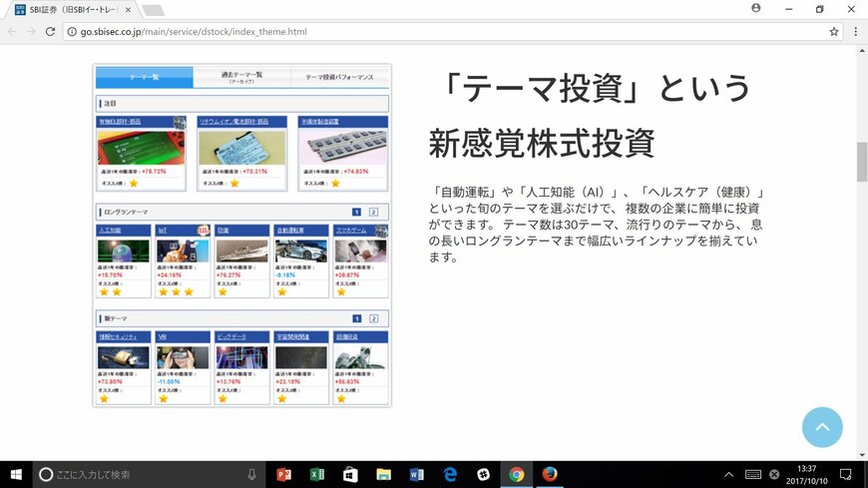Open a new browser tab
The image size is (868, 488).
(153, 10)
